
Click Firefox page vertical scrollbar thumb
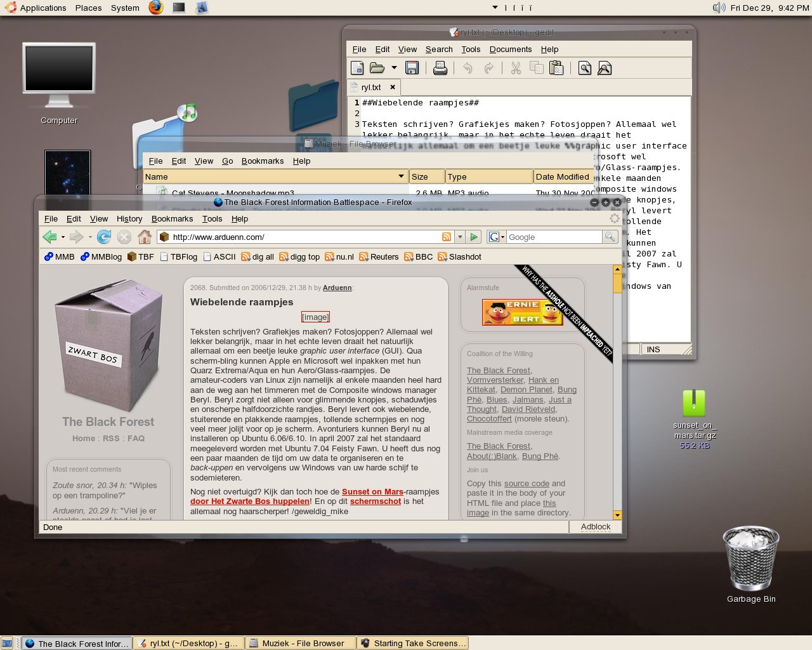point(617,283)
